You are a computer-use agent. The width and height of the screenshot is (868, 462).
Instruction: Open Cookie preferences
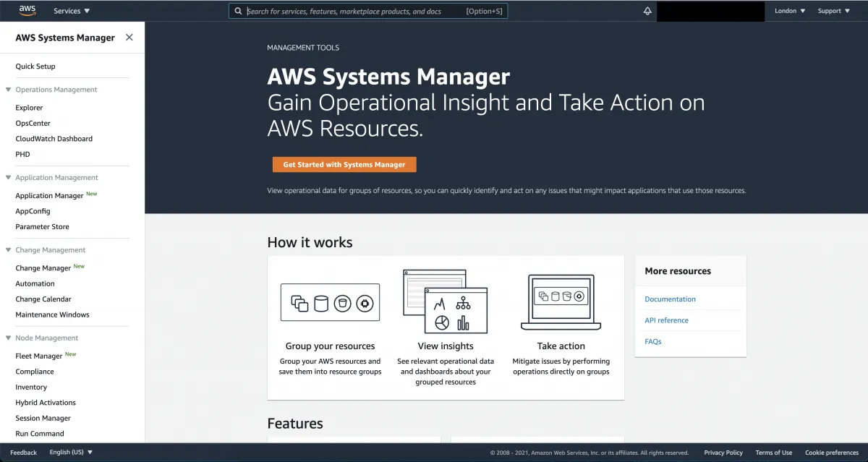point(832,453)
